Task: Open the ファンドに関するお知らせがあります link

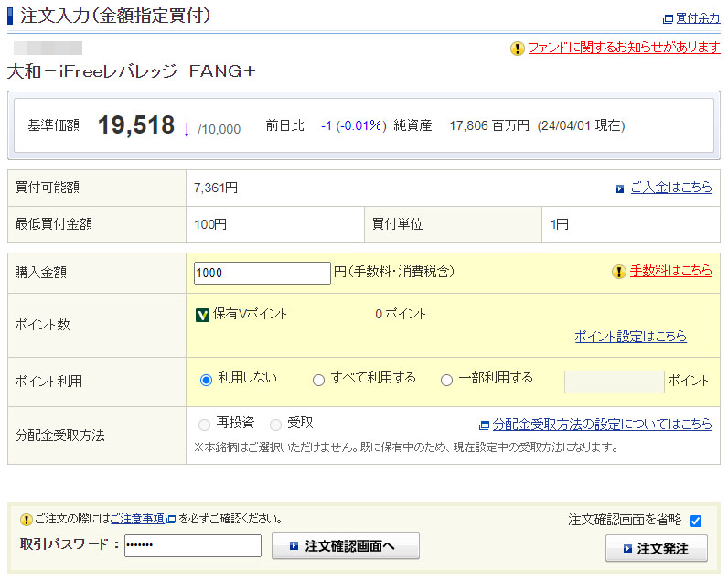Action: point(624,48)
